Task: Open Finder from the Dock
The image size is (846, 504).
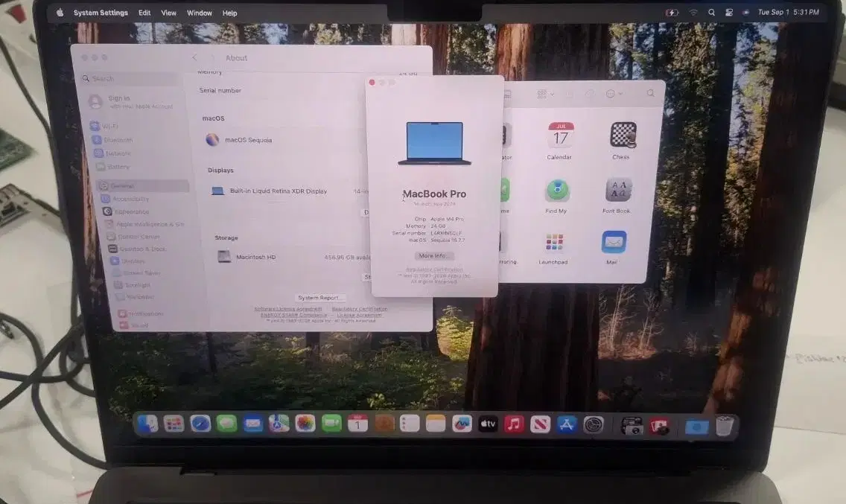Action: click(147, 424)
